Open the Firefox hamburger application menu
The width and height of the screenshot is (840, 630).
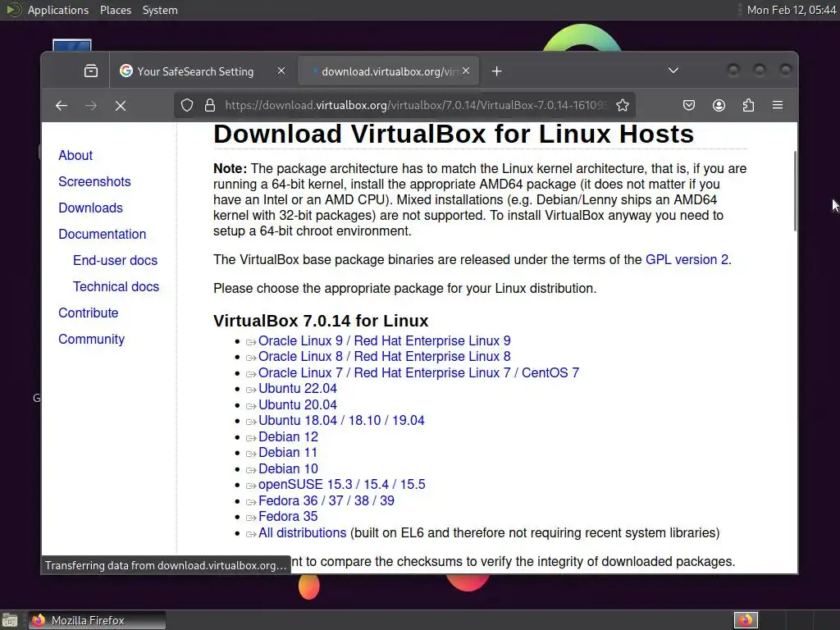pos(778,106)
